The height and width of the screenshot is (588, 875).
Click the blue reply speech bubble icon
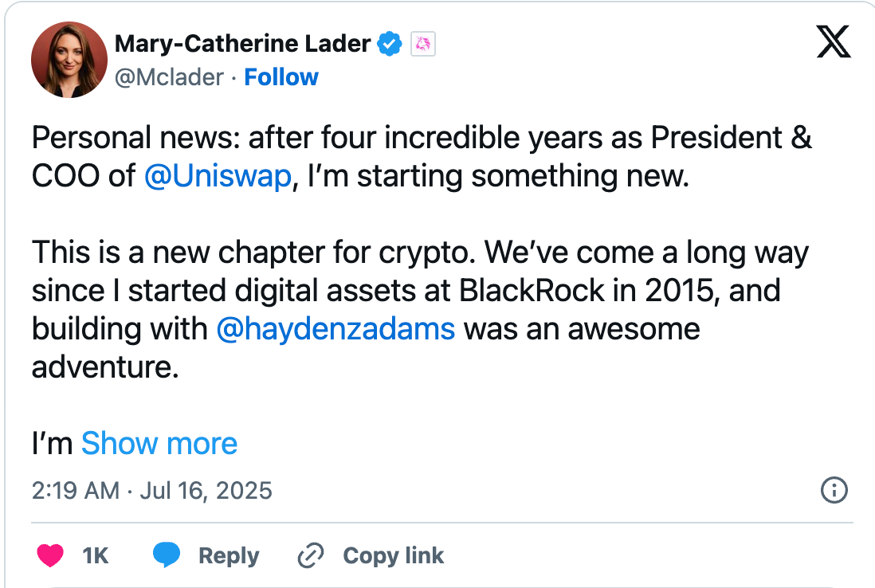[167, 555]
